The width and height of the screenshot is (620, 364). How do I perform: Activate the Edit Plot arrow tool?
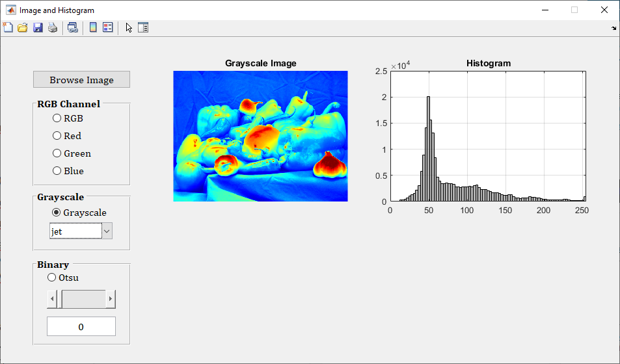(129, 27)
